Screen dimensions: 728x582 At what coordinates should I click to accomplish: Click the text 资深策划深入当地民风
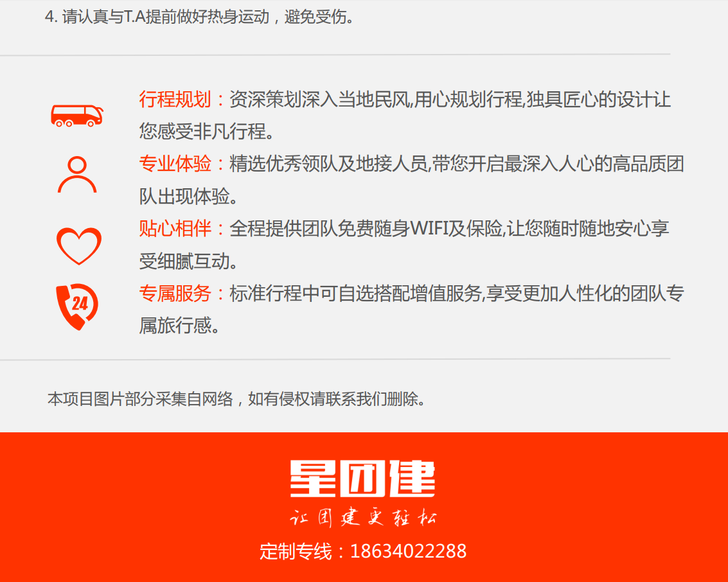click(319, 100)
